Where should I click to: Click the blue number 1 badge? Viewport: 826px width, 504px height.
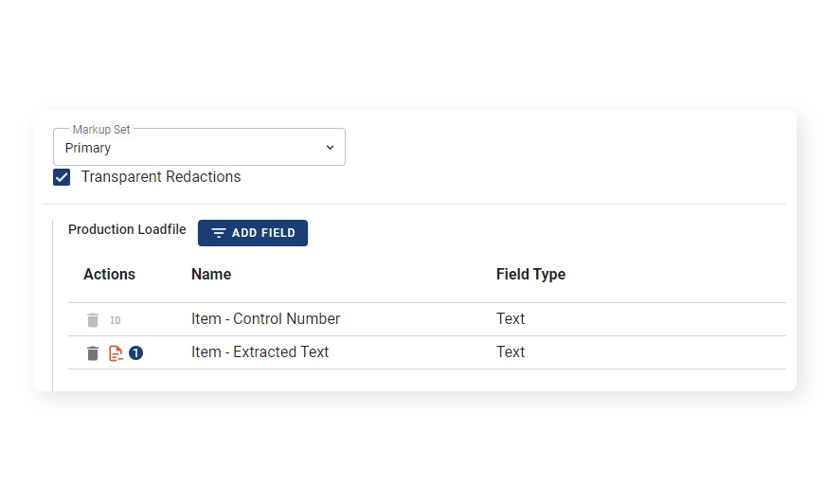tap(136, 352)
